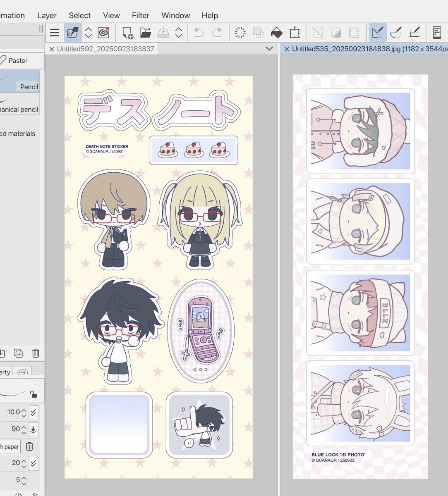The height and width of the screenshot is (496, 448).
Task: Click the Show selection border icon
Action: tap(354, 33)
